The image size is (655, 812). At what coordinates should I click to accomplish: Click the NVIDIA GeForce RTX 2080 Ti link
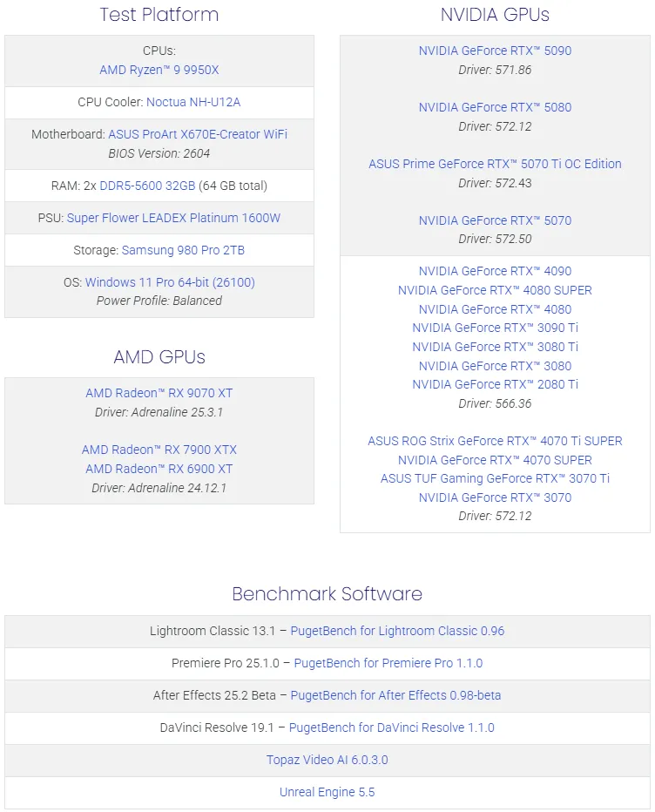coord(495,384)
